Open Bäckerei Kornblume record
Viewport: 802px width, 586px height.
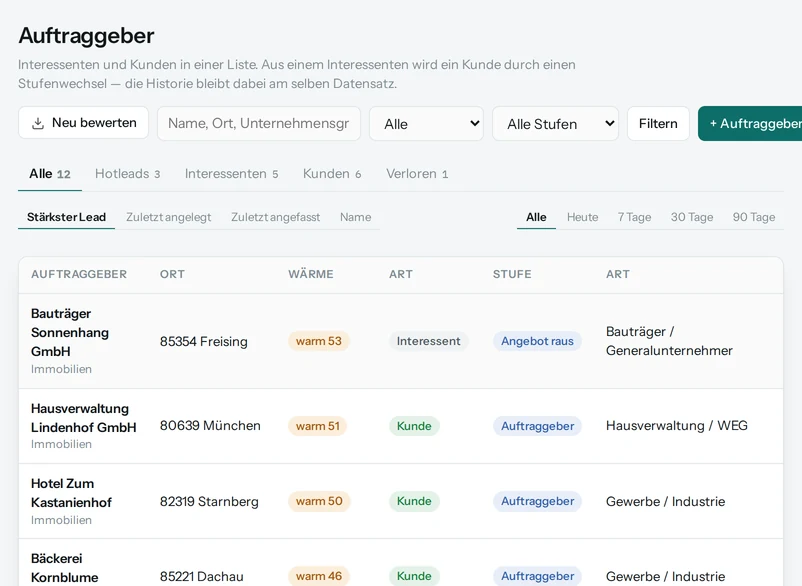tap(64, 568)
